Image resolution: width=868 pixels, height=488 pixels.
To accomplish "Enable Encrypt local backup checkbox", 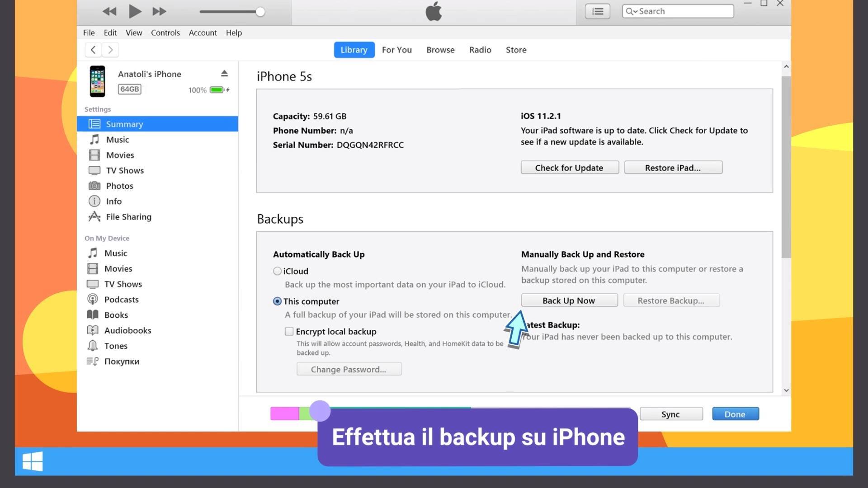I will pos(289,332).
